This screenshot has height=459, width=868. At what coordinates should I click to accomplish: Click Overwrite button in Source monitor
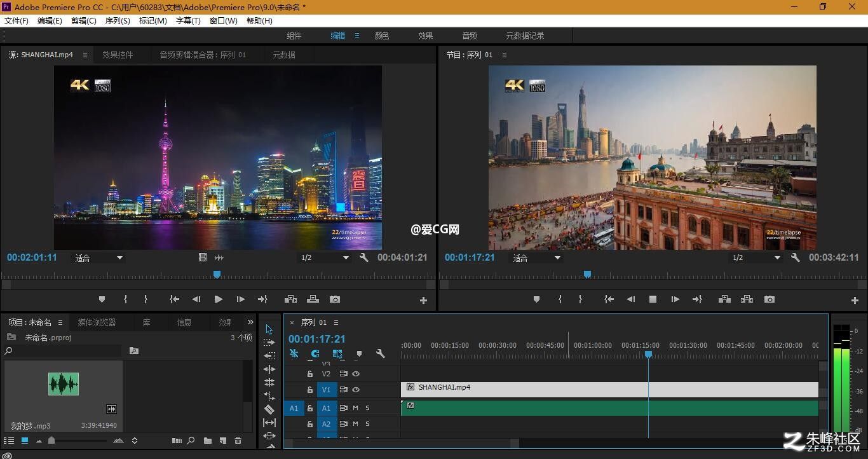(x=313, y=299)
